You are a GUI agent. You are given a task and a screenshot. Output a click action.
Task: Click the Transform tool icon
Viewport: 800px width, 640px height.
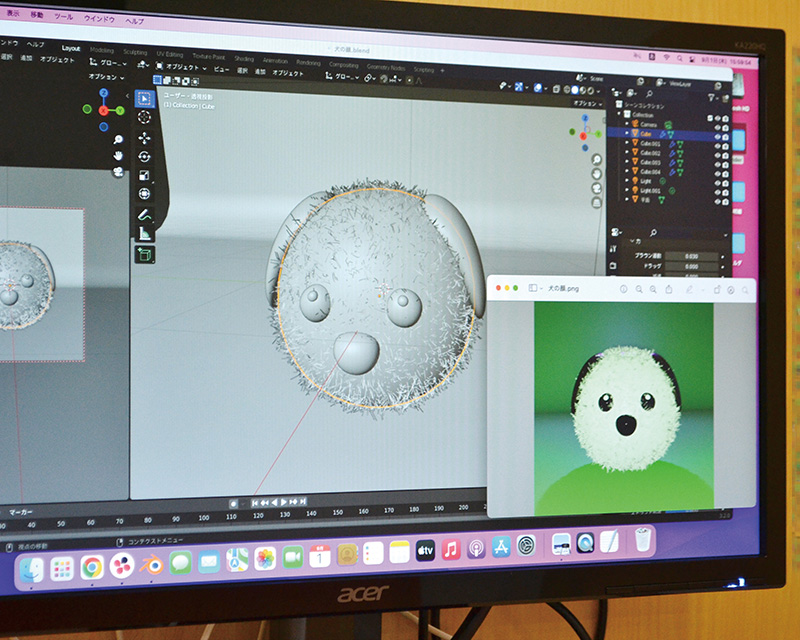pos(144,194)
